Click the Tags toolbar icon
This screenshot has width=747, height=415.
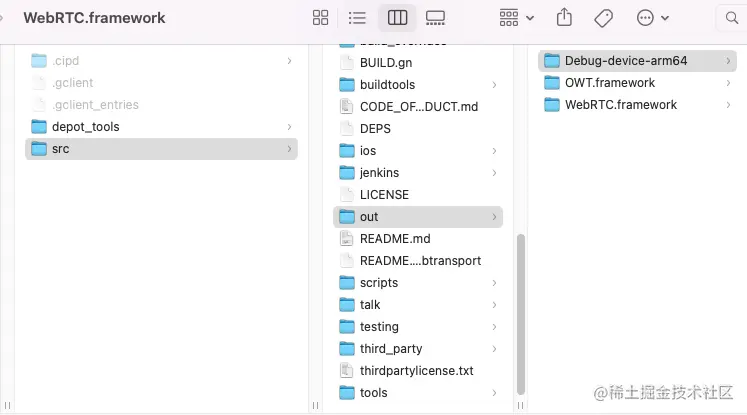click(x=603, y=18)
